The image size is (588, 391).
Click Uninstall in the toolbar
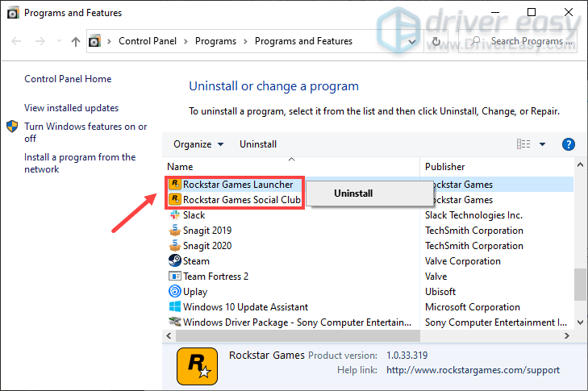[x=258, y=144]
